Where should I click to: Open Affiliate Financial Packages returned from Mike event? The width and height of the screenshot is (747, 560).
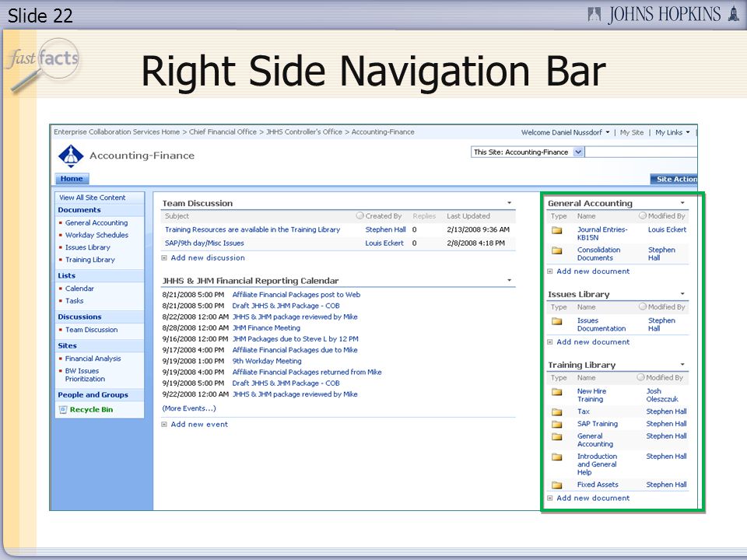click(307, 373)
